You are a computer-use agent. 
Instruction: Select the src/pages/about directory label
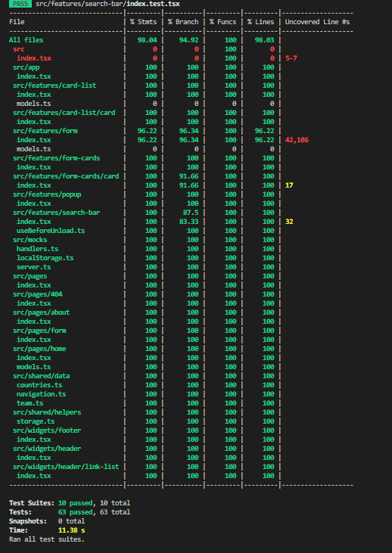tap(42, 312)
